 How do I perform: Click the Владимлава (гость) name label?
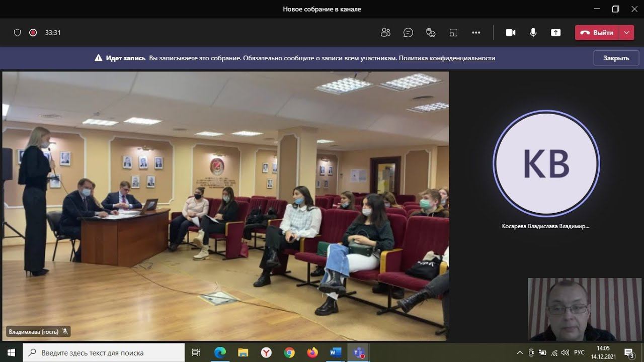click(x=34, y=332)
